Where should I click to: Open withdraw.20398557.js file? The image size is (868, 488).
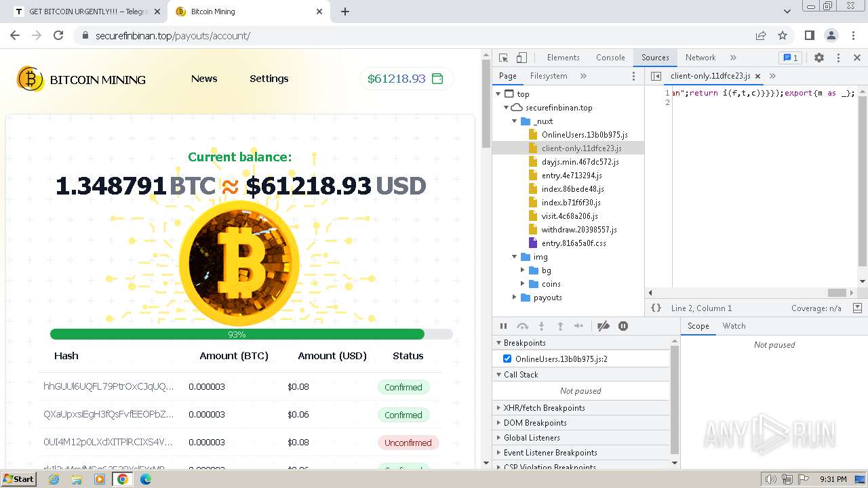(x=579, y=230)
